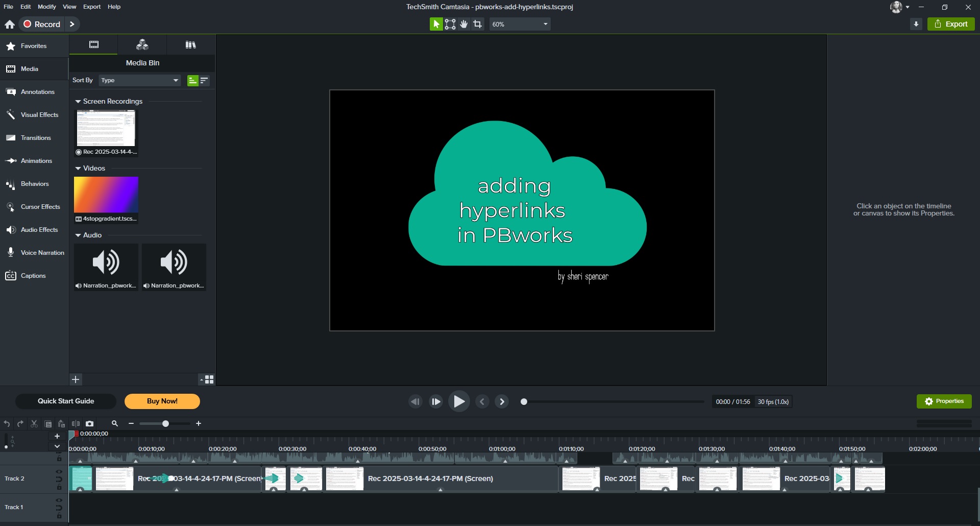The width and height of the screenshot is (980, 526).
Task: Click the Buy Now! button
Action: [162, 401]
